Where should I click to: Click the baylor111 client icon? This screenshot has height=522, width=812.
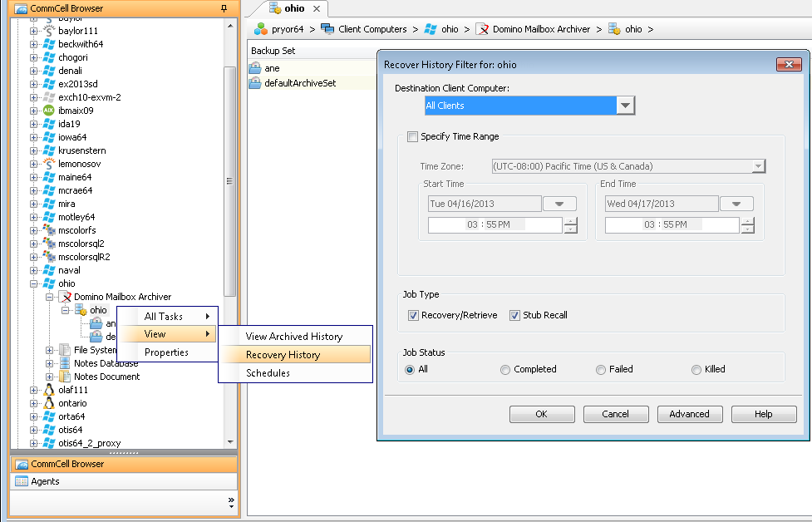click(x=49, y=31)
